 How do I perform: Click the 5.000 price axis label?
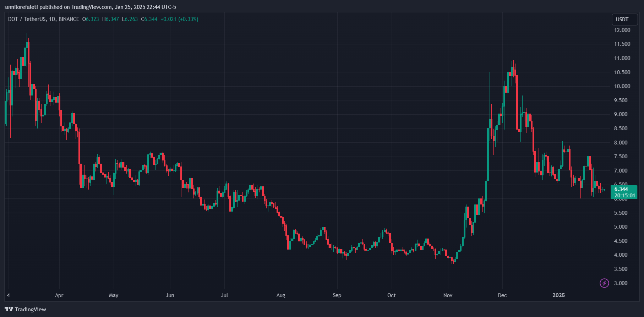621,227
